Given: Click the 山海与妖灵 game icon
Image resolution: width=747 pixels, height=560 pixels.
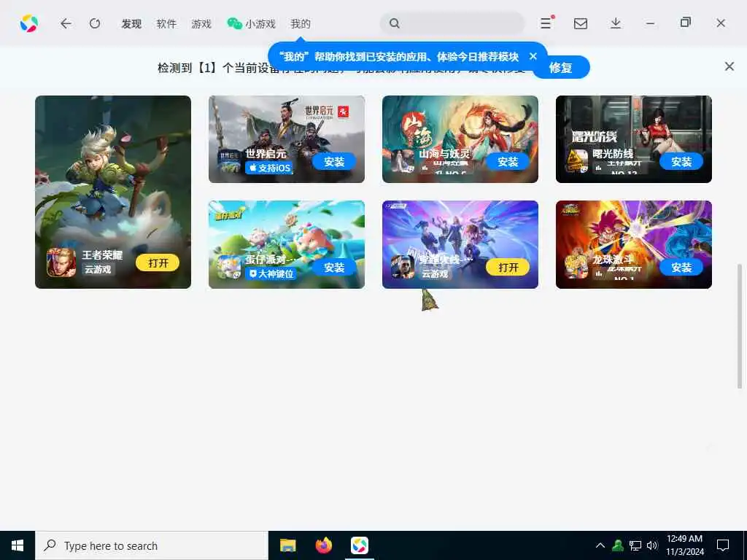Looking at the screenshot, I should pos(403,162).
